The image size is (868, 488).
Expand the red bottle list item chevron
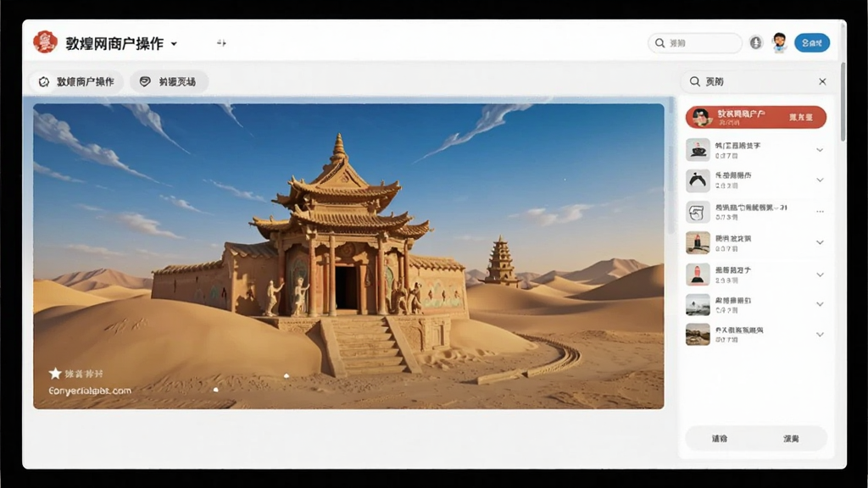pos(820,274)
